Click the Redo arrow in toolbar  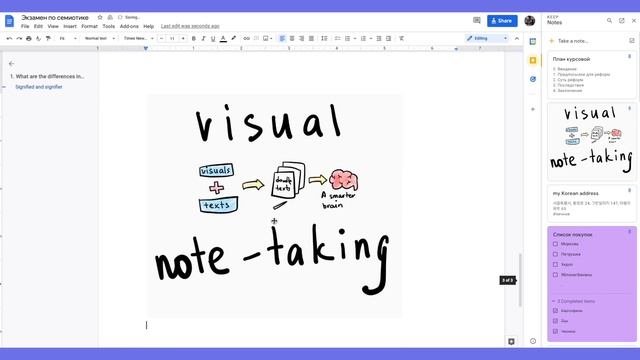[19, 38]
